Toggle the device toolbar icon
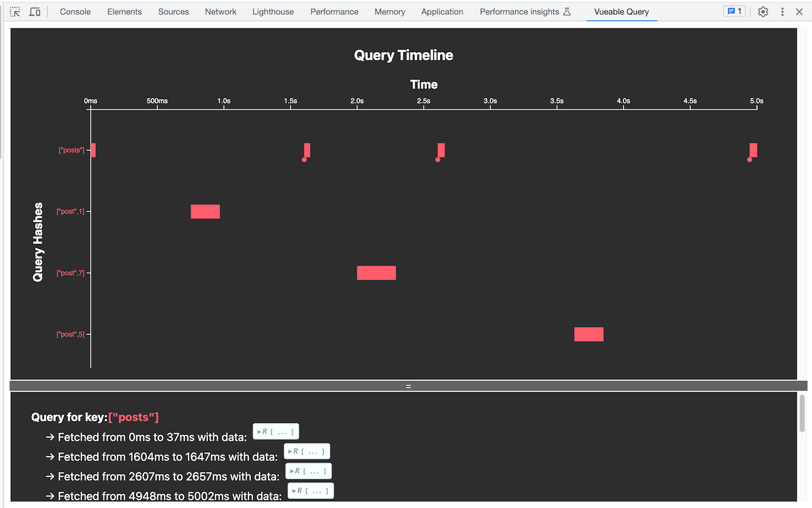The height and width of the screenshot is (508, 812). pyautogui.click(x=35, y=11)
